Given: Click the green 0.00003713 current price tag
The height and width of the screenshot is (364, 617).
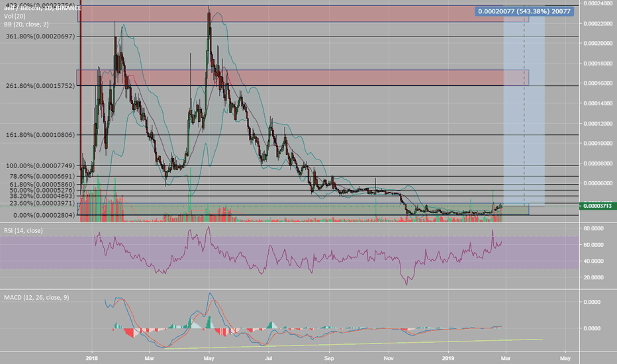Looking at the screenshot, I should pyautogui.click(x=598, y=206).
